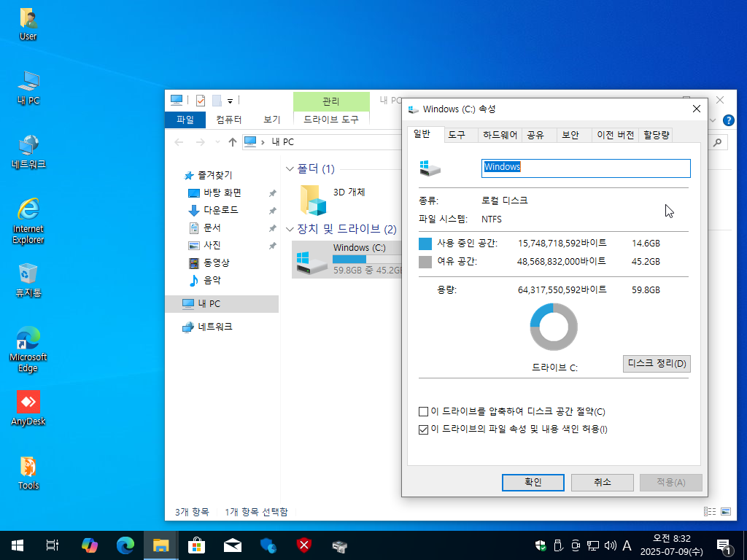Click the 디스크 정리(D) button
This screenshot has height=560, width=747.
657,364
